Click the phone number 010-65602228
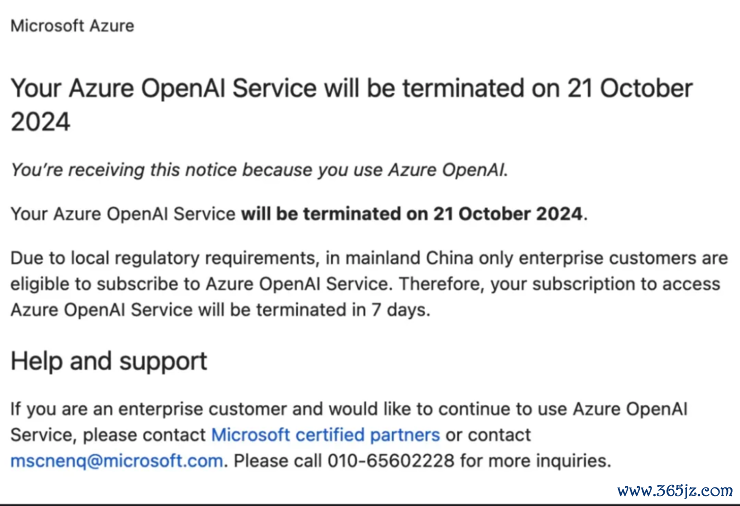This screenshot has height=506, width=740. tap(391, 461)
